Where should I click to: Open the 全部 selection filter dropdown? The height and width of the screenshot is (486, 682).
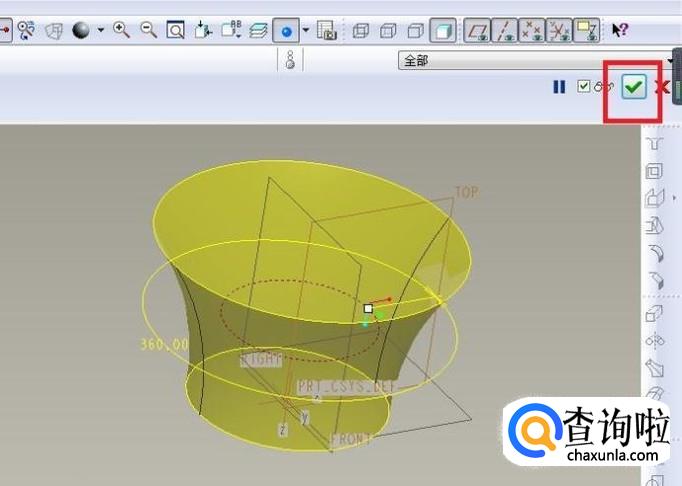tap(538, 61)
